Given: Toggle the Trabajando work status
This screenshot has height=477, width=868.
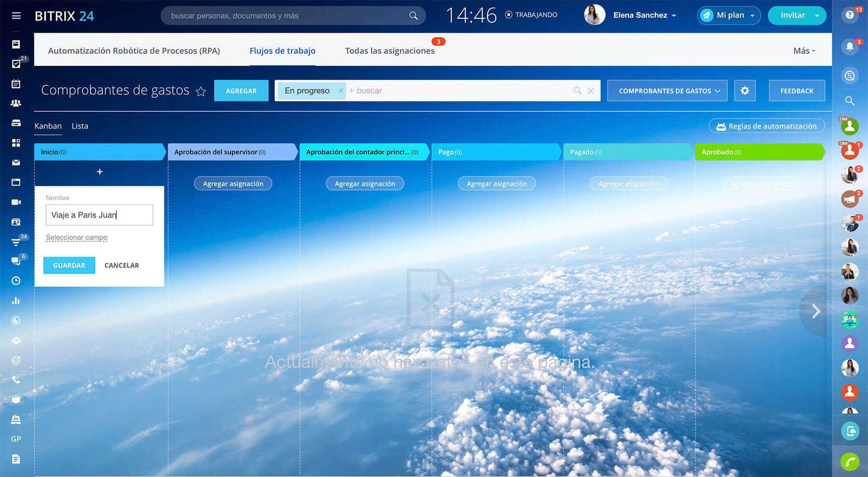Looking at the screenshot, I should coord(531,15).
